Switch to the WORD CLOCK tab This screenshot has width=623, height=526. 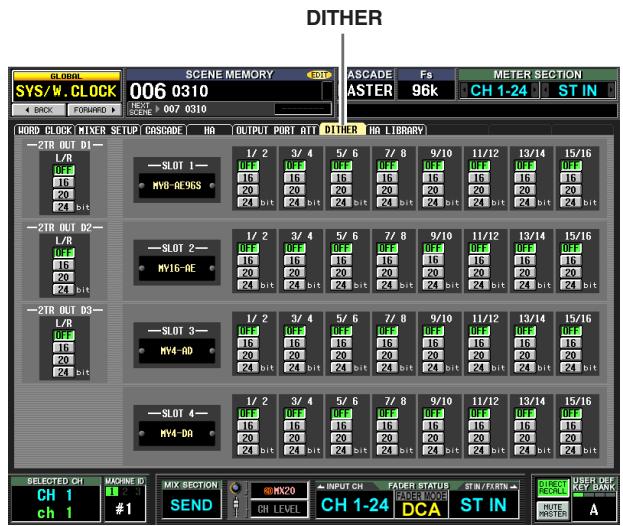pyautogui.click(x=44, y=130)
